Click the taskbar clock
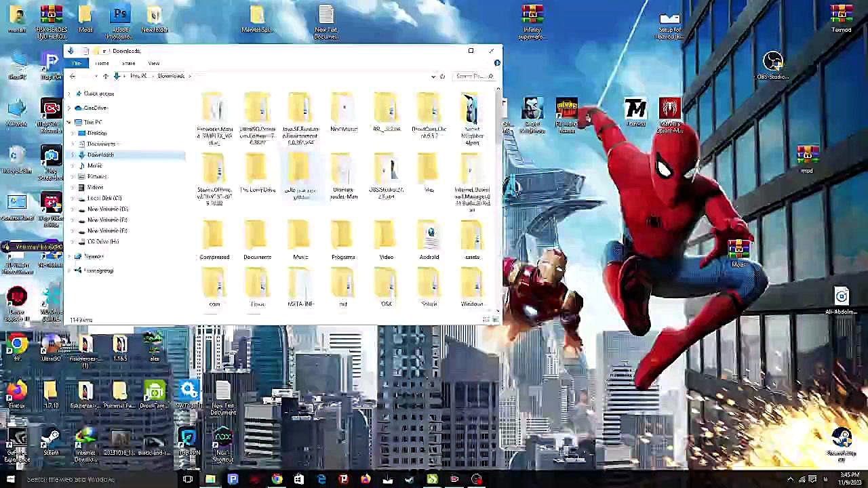868x488 pixels. tap(850, 479)
